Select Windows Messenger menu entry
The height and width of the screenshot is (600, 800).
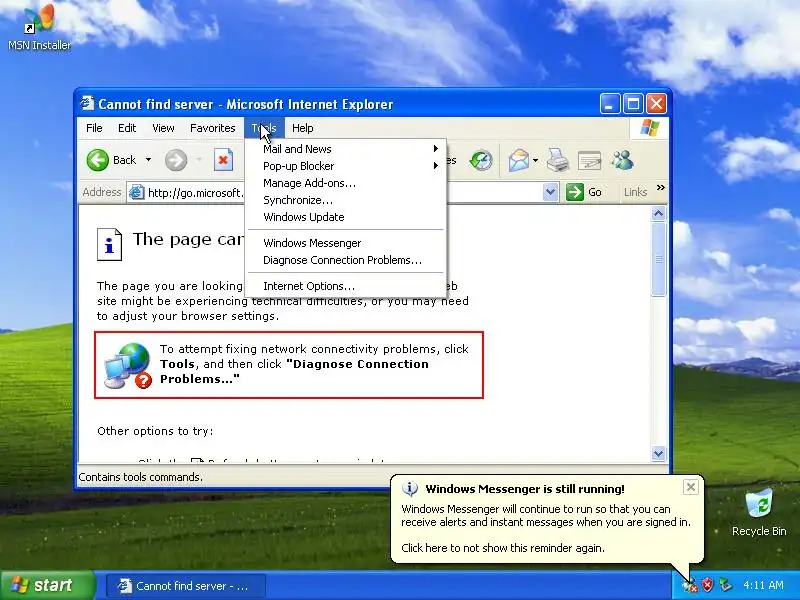346,243
